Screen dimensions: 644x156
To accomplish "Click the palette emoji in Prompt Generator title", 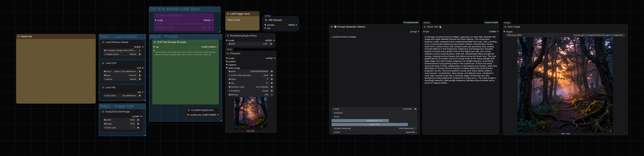I will click(x=335, y=27).
